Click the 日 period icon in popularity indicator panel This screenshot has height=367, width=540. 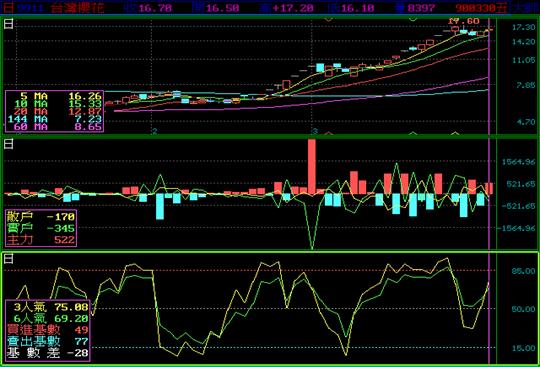(9, 258)
